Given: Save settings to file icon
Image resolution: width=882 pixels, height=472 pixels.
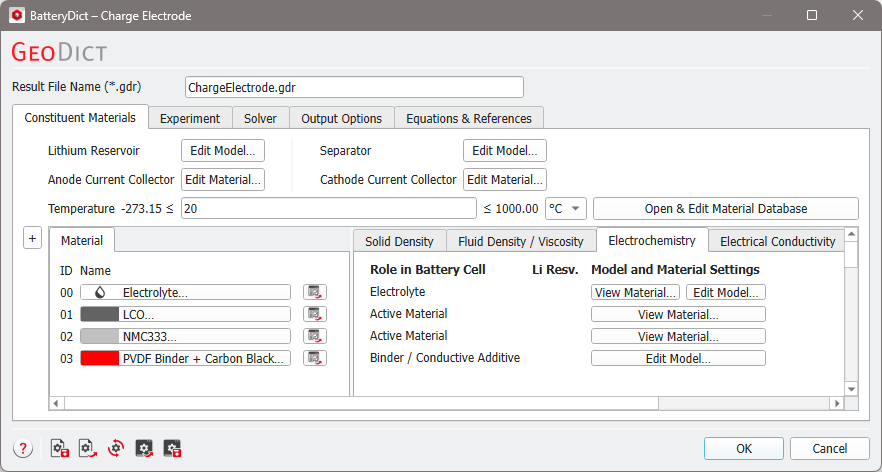Looking at the screenshot, I should [x=60, y=448].
